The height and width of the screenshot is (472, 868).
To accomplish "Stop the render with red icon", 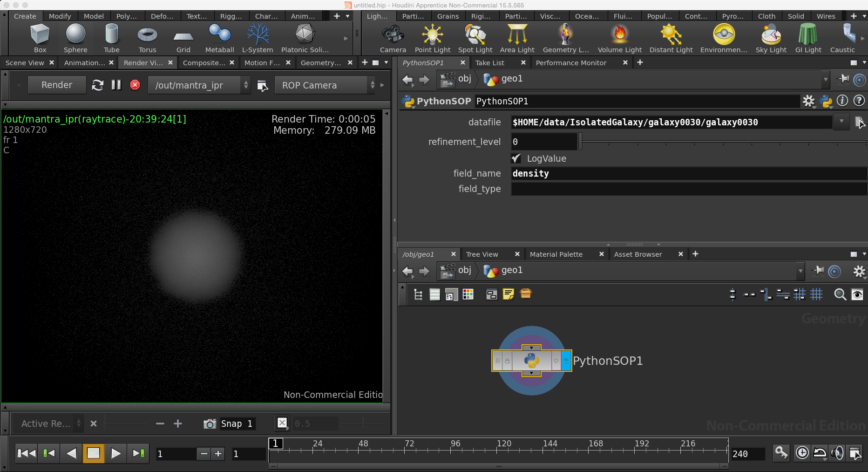I will [x=135, y=85].
